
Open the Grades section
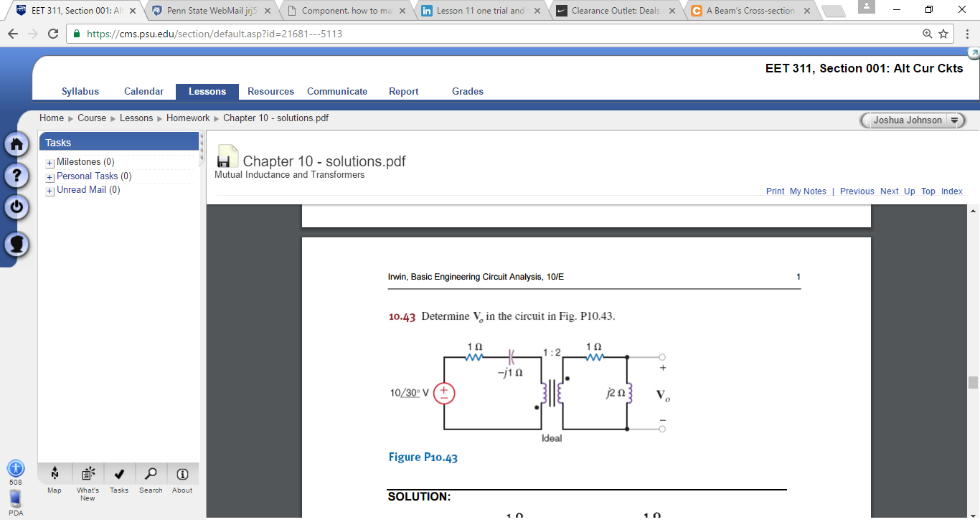click(x=467, y=91)
